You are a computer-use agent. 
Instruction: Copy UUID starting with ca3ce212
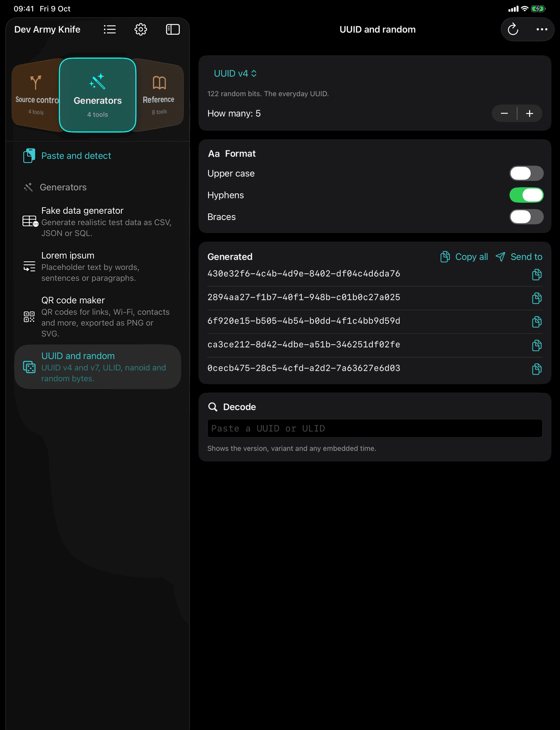coord(537,345)
